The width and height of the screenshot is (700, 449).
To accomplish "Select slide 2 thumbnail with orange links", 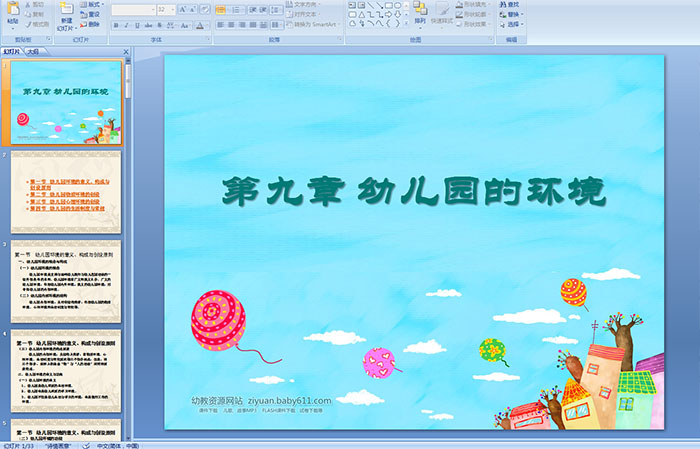I will tap(66, 192).
